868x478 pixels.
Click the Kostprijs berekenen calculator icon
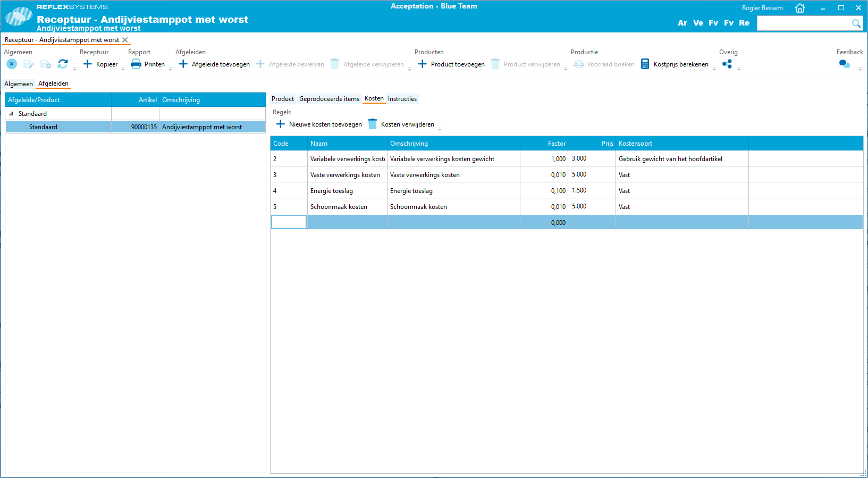click(645, 64)
